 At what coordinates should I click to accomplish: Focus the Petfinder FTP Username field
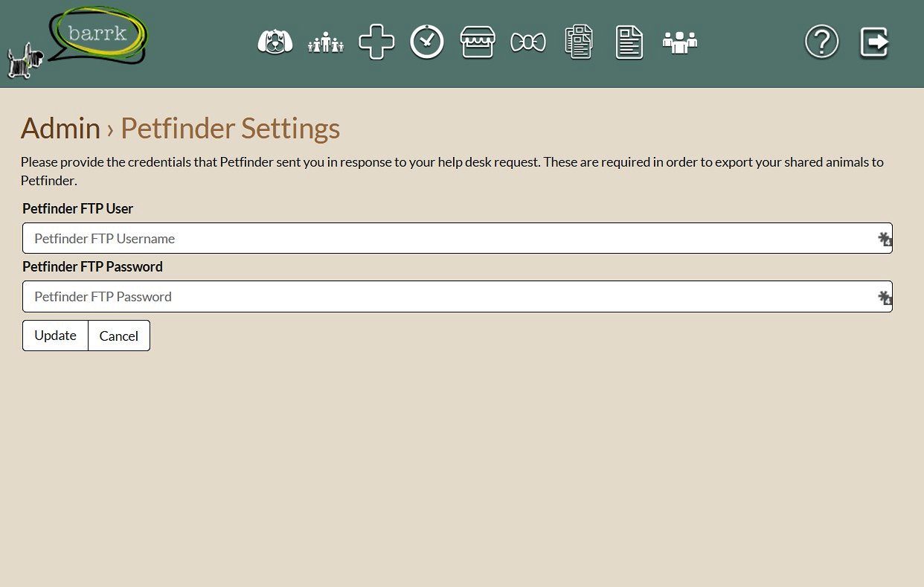[458, 238]
